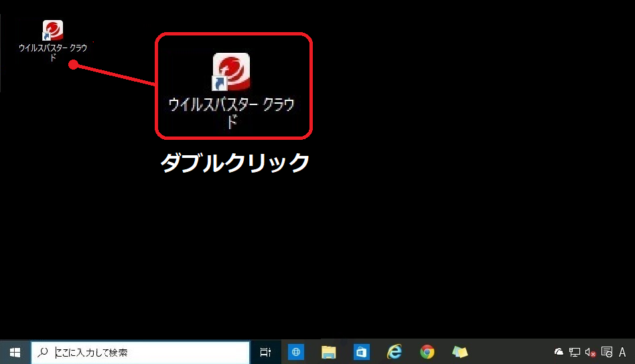Open Task View on the taskbar
This screenshot has width=635, height=364.
coord(265,352)
